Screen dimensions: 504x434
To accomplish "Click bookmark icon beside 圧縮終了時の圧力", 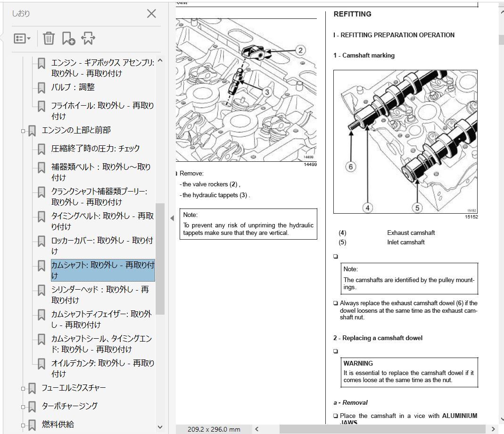I will coord(41,149).
